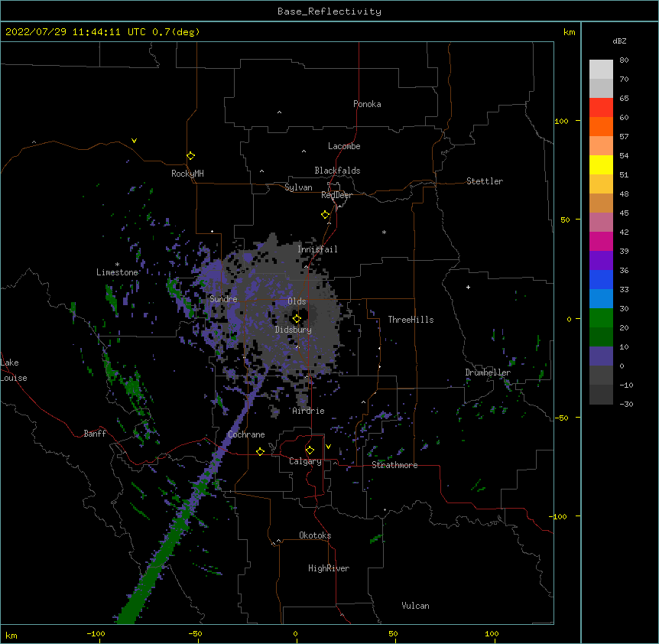This screenshot has height=644, width=659.
Task: Select the white swatch for 70-80 dBZ
Action: coord(601,70)
